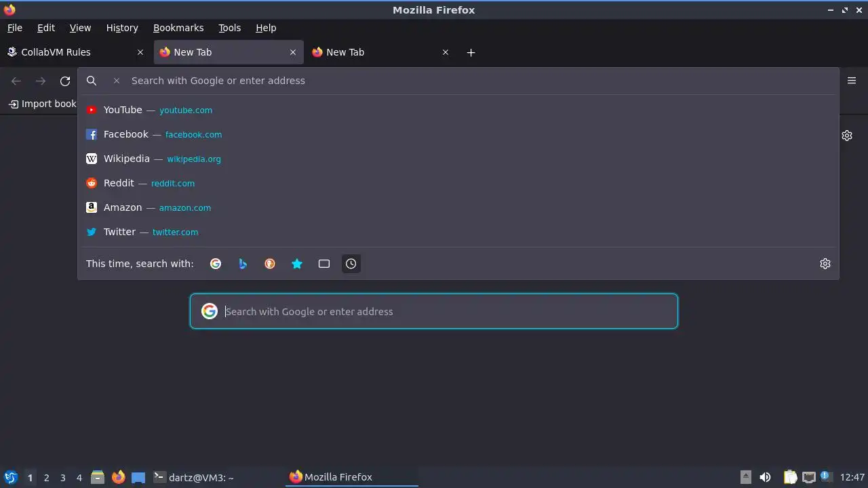The width and height of the screenshot is (868, 488).
Task: Open the Tools menu
Action: (230, 28)
